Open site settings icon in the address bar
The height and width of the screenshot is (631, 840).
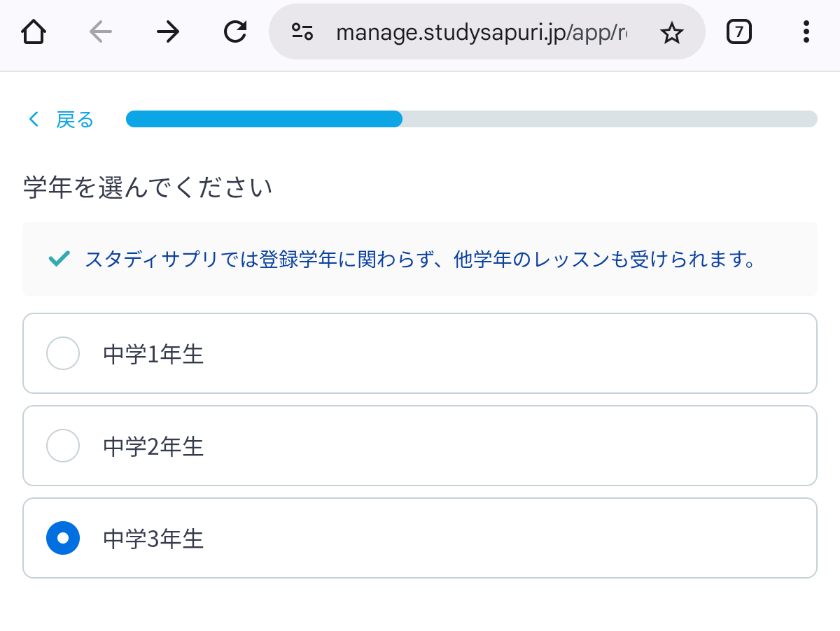303,32
